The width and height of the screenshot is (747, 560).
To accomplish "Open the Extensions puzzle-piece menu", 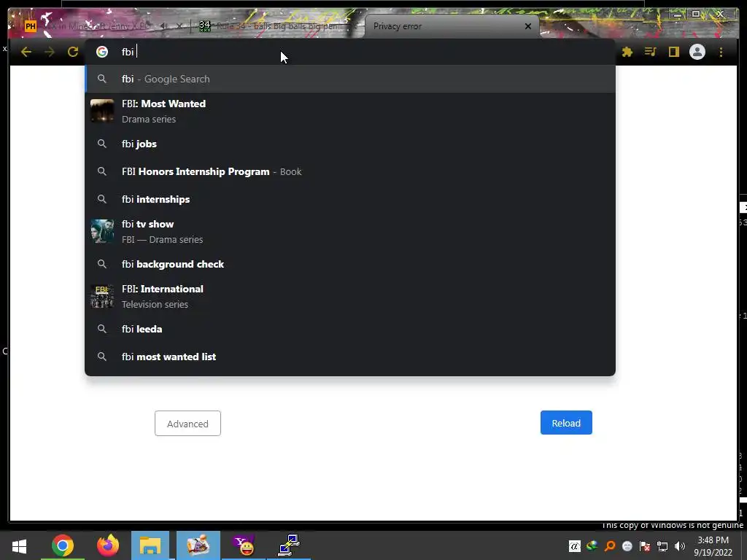I will pyautogui.click(x=627, y=52).
